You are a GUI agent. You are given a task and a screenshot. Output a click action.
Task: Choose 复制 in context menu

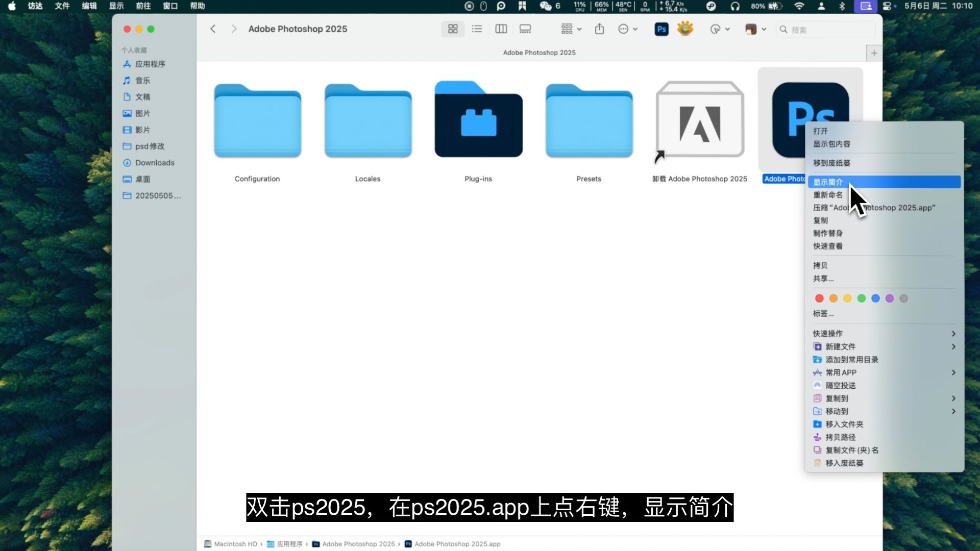click(884, 220)
